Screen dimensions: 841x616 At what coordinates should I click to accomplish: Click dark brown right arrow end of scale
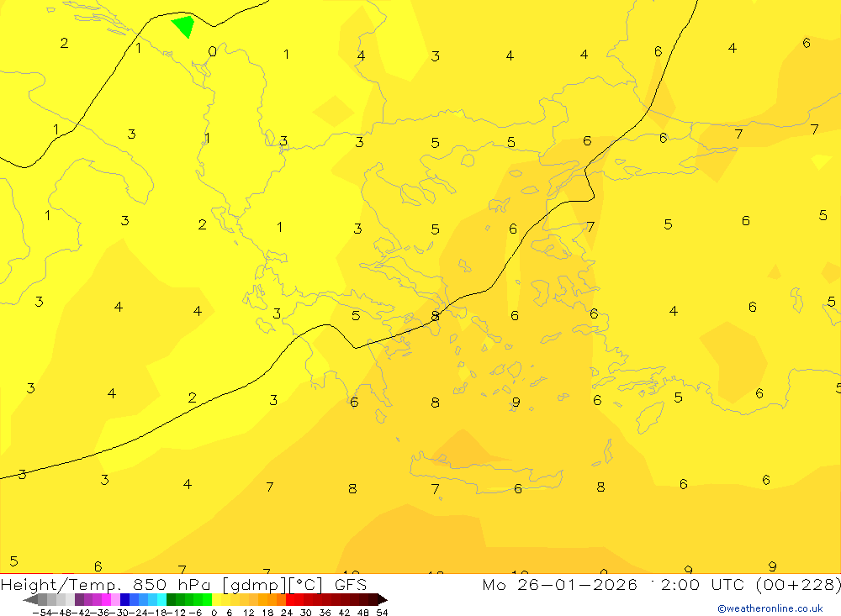click(x=383, y=600)
